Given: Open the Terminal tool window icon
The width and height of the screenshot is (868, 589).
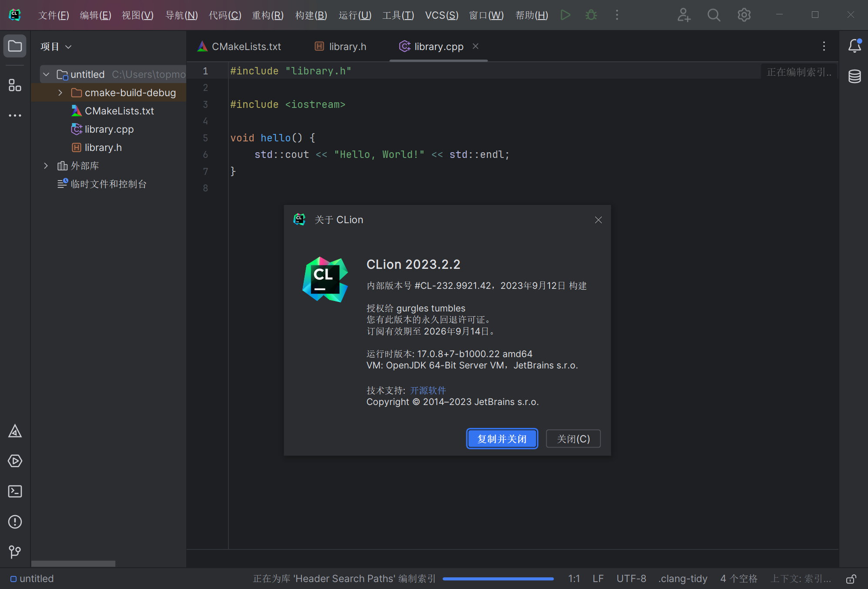Looking at the screenshot, I should coord(15,492).
